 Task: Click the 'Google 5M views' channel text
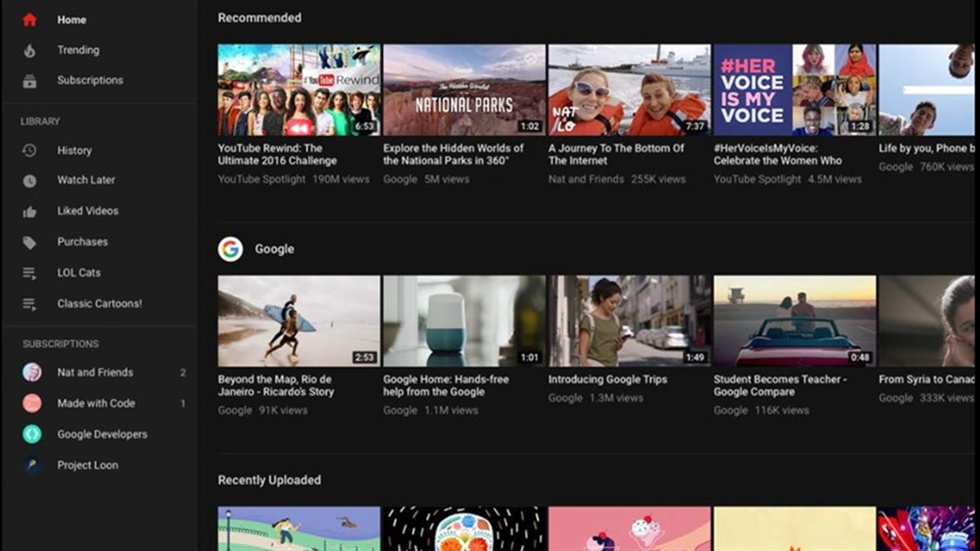click(x=426, y=179)
